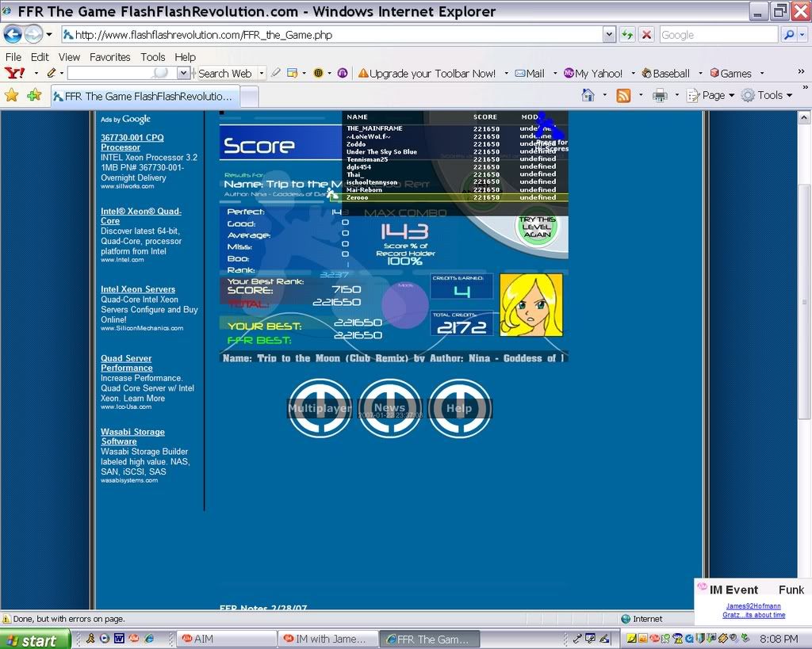
Task: Open the Home page icon
Action: (588, 95)
